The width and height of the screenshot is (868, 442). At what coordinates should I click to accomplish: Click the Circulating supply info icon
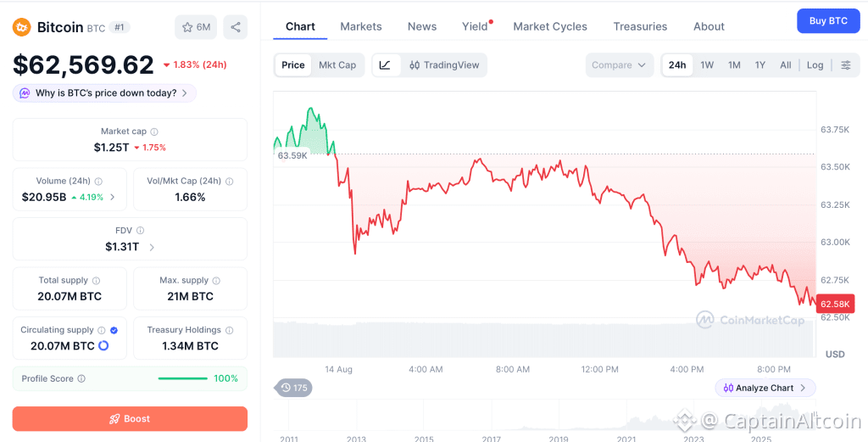point(102,330)
